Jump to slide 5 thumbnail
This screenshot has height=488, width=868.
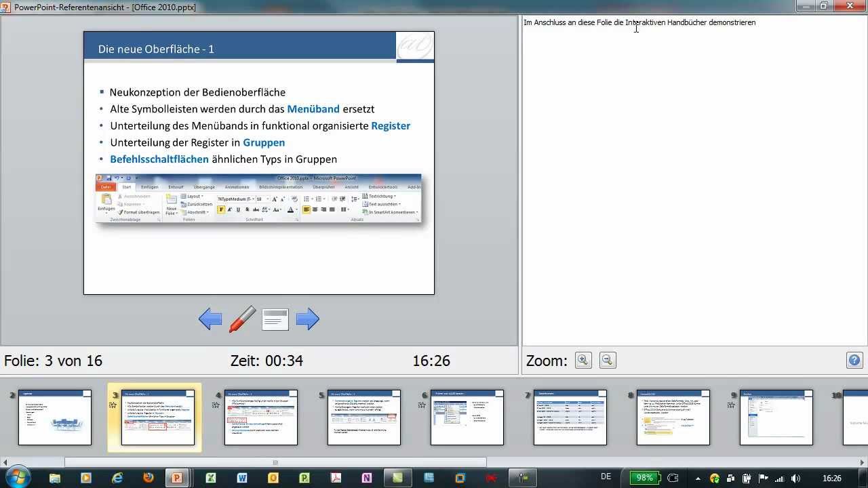[364, 418]
